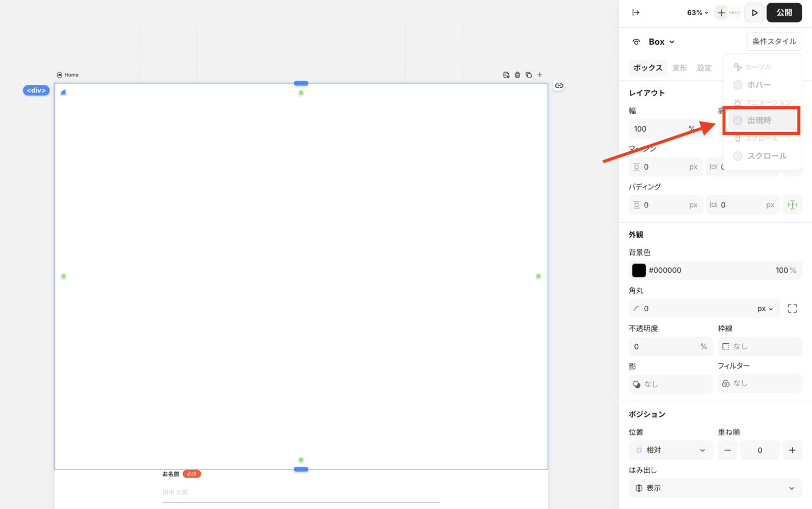Click the padding individual sides icon
This screenshot has height=509, width=812.
792,205
